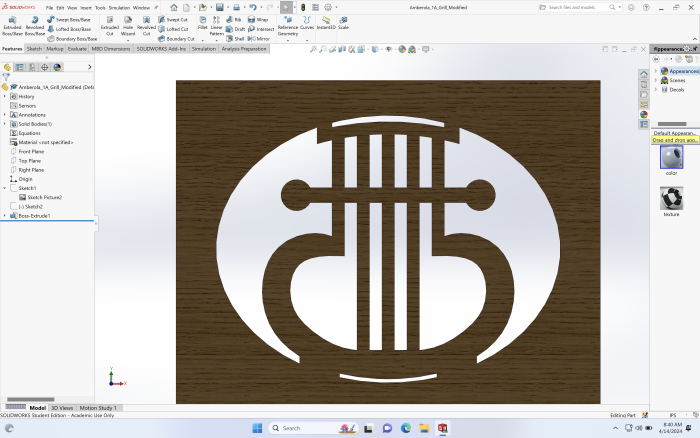
Task: Collapse the Sketch1 tree node
Action: 4,188
